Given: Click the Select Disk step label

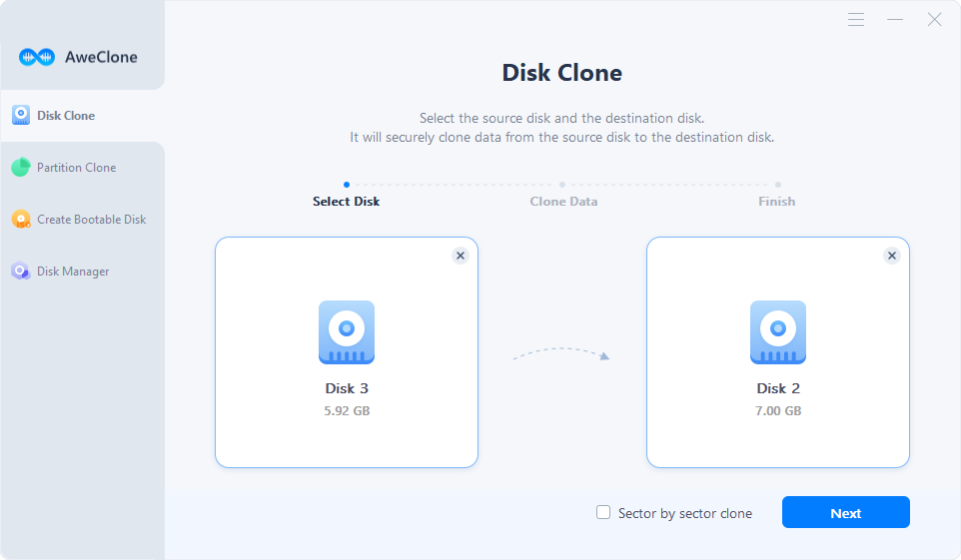Looking at the screenshot, I should (x=347, y=202).
